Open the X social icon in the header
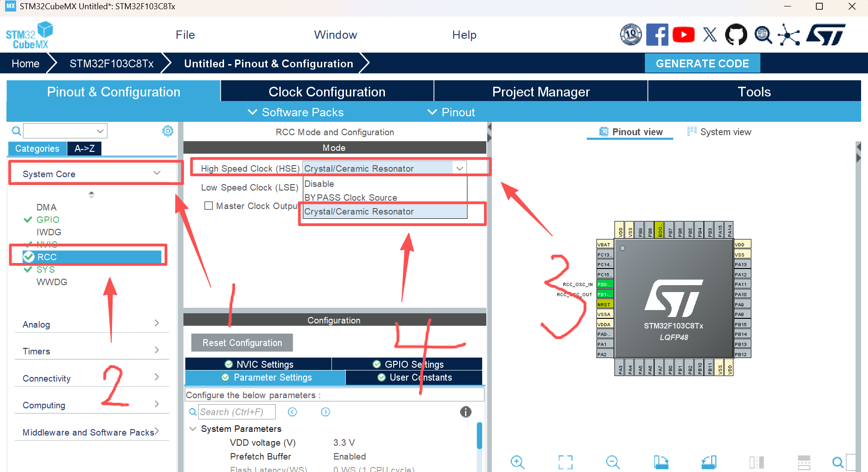 tap(709, 34)
